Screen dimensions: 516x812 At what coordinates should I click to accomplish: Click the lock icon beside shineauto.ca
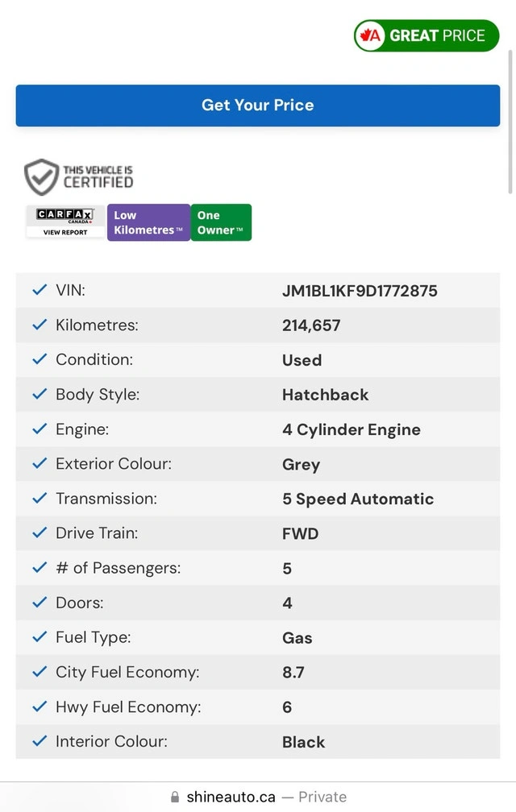175,797
